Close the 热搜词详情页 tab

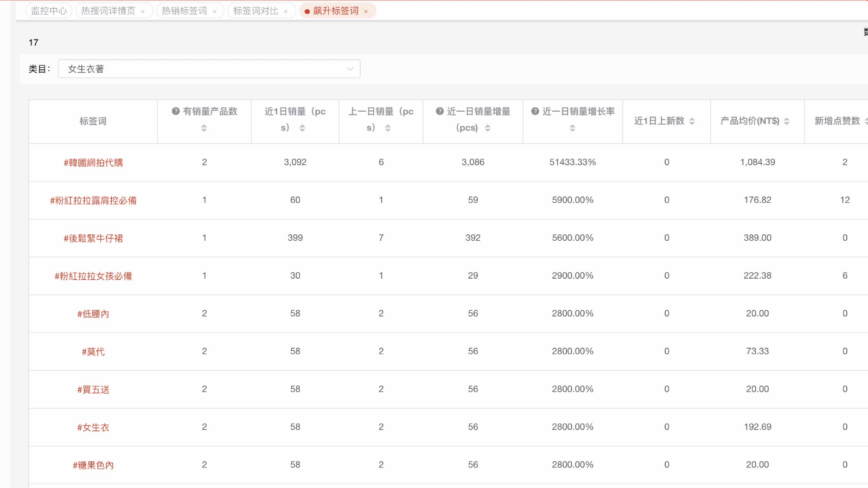click(143, 11)
